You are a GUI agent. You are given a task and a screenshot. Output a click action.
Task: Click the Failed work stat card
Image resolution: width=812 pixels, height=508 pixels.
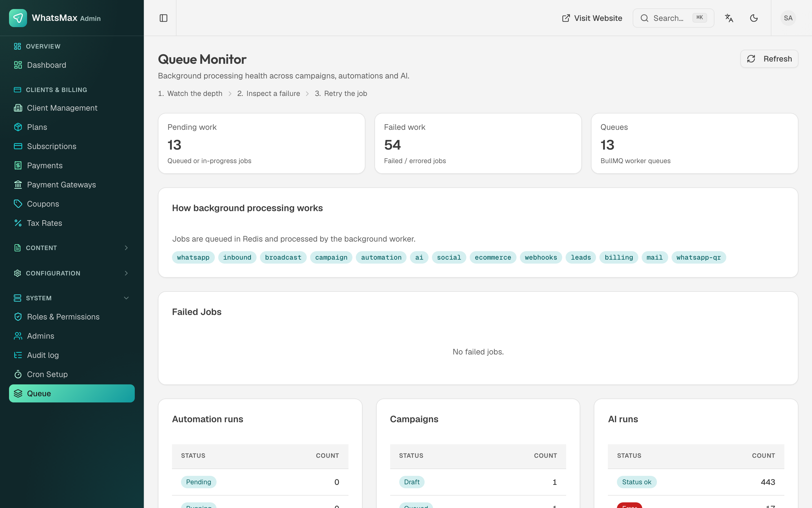point(478,143)
